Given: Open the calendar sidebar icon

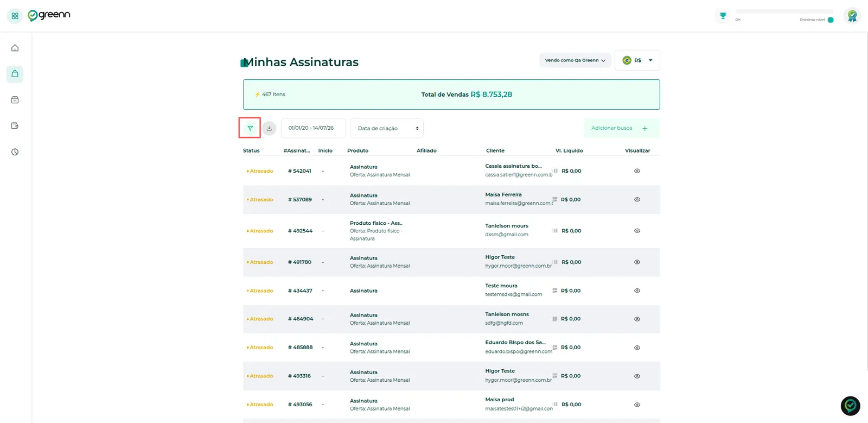Looking at the screenshot, I should point(15,100).
